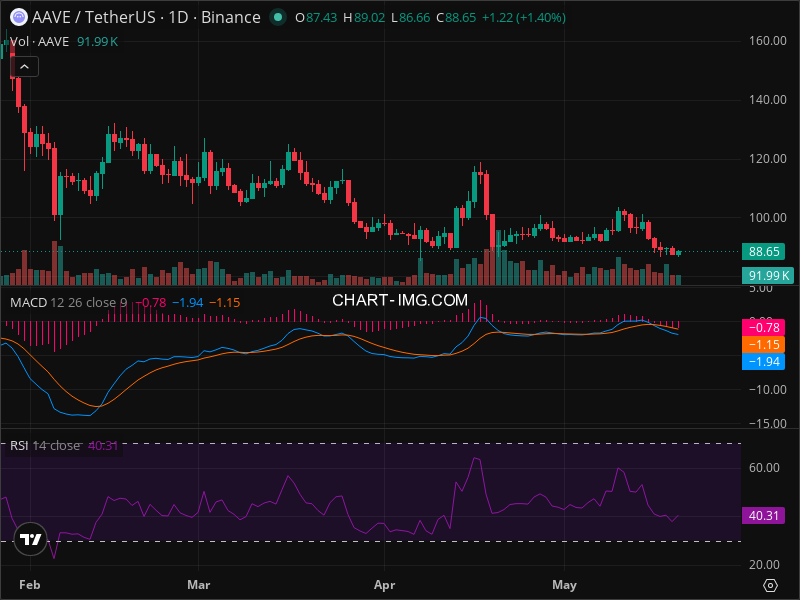Image resolution: width=800 pixels, height=600 pixels.
Task: Click the Mar label on time axis
Action: (198, 585)
